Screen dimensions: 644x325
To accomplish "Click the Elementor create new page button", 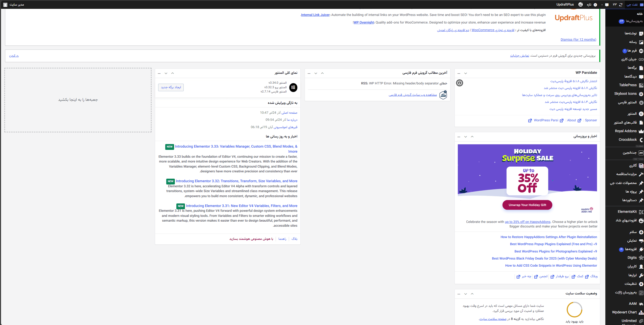I will click(x=171, y=87).
